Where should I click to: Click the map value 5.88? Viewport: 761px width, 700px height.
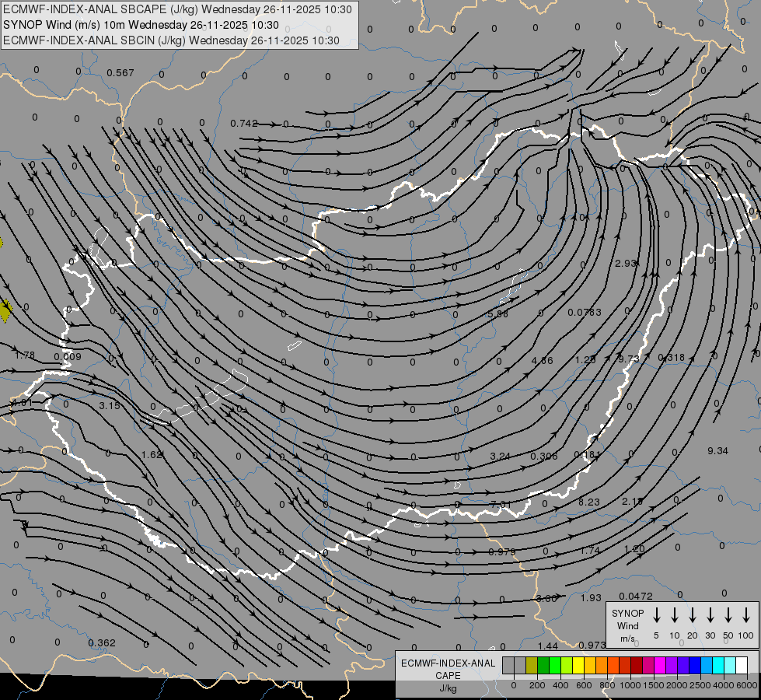[x=498, y=313]
